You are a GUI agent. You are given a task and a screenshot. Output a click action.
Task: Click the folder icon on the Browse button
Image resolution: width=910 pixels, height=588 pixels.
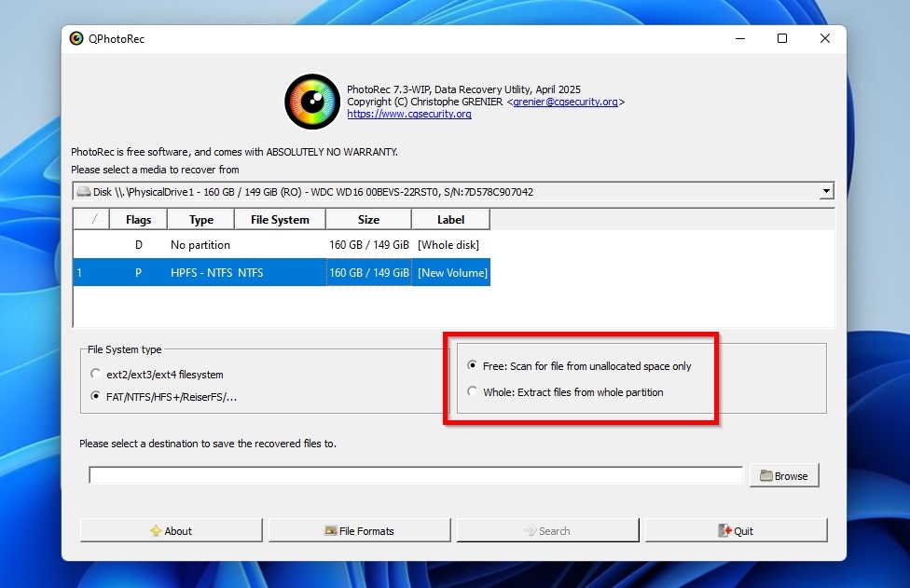(765, 475)
